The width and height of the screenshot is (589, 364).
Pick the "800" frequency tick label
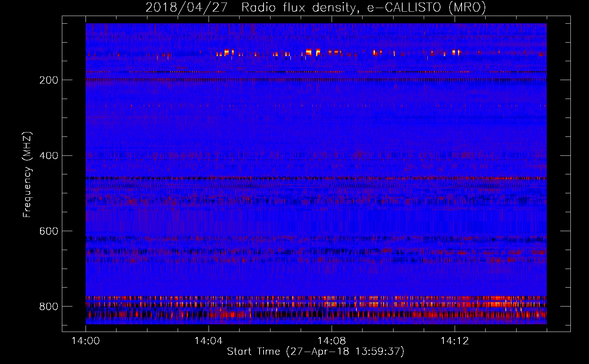[48, 306]
